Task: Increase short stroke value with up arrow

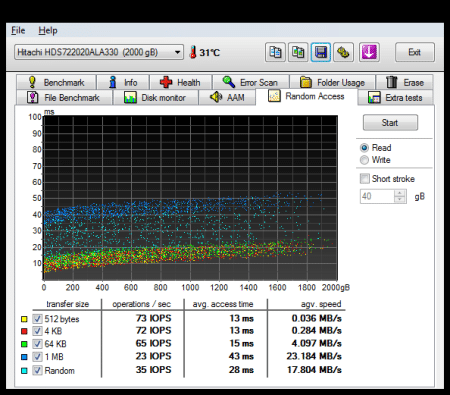Action: (400, 193)
